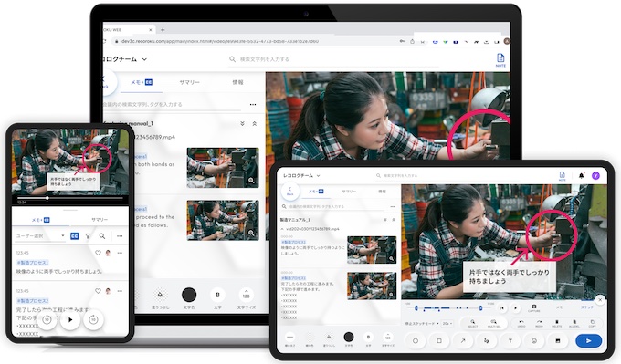Expand all memos with double-down chevron on laptop

pyautogui.click(x=242, y=124)
